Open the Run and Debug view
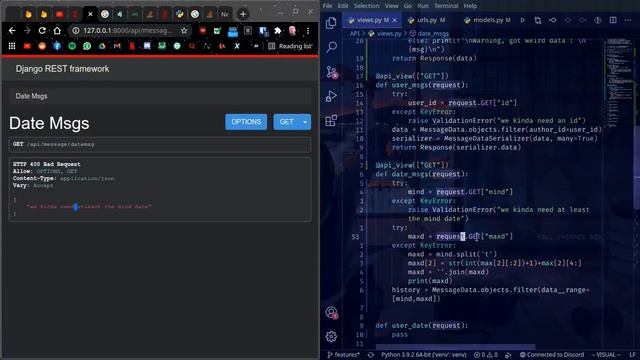Screen dimensions: 640x360 [331, 96]
